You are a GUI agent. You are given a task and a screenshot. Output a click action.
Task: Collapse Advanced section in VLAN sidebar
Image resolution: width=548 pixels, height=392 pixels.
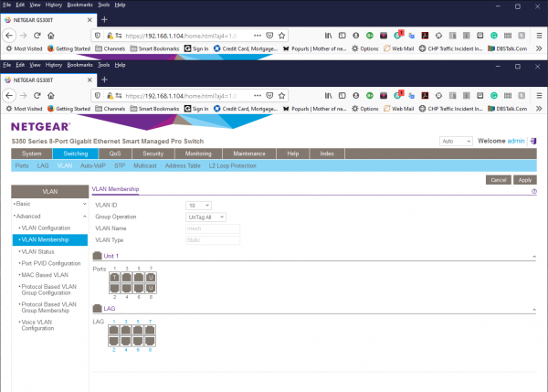pyautogui.click(x=49, y=217)
